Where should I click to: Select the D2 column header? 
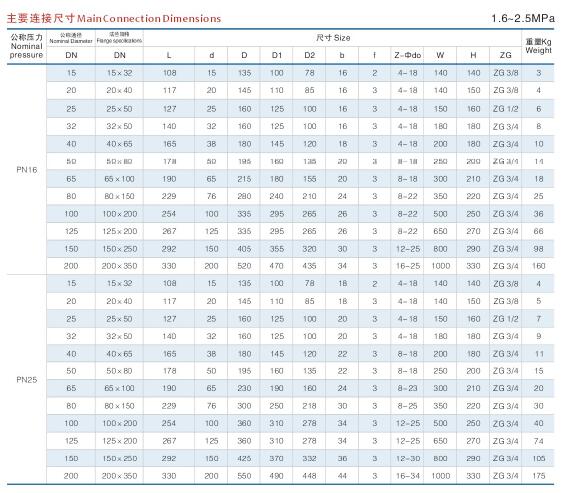coord(310,55)
